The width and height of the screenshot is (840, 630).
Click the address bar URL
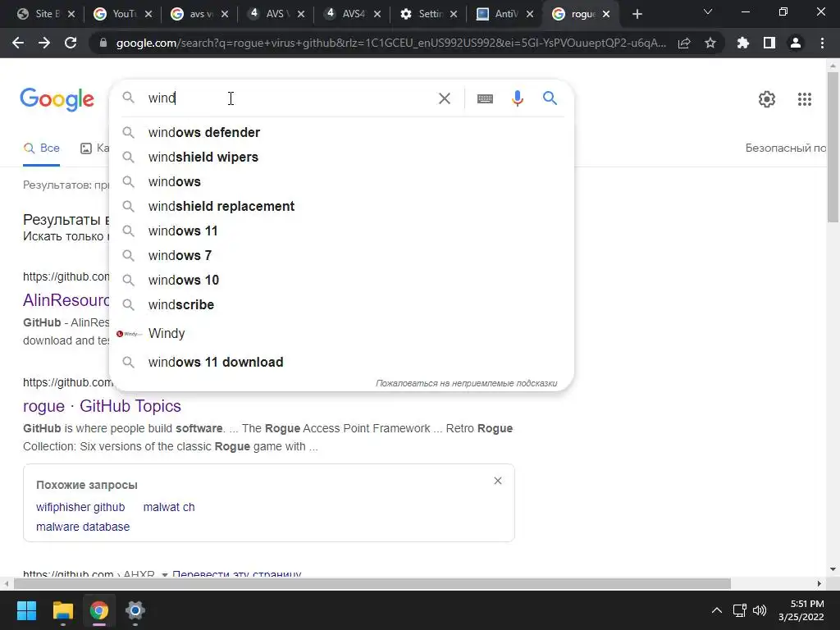[x=391, y=43]
